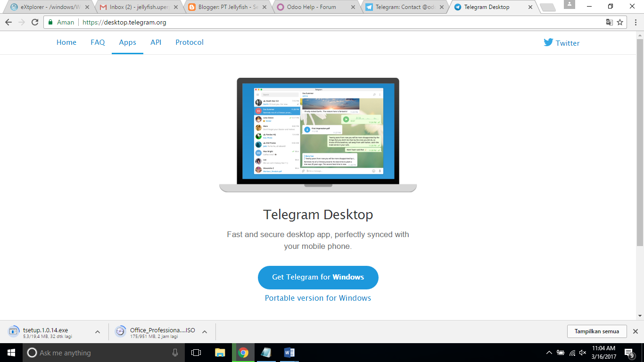
Task: Open a new tab button
Action: (x=547, y=7)
